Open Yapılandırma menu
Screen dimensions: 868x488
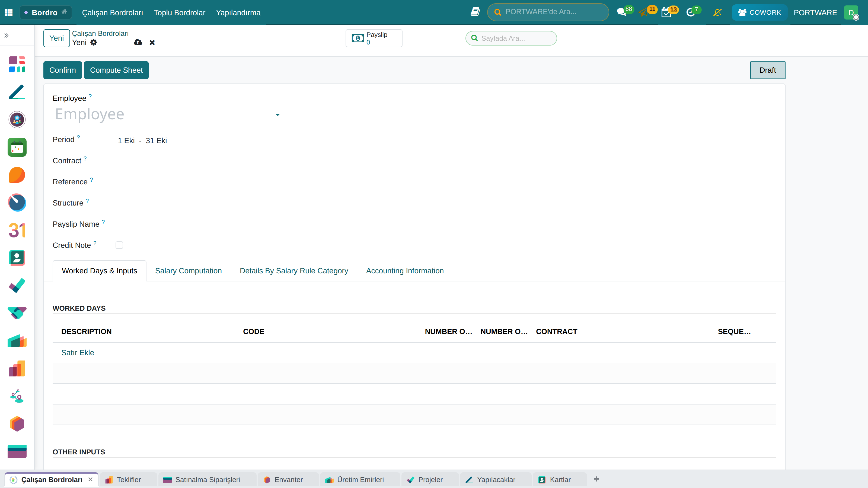point(238,12)
